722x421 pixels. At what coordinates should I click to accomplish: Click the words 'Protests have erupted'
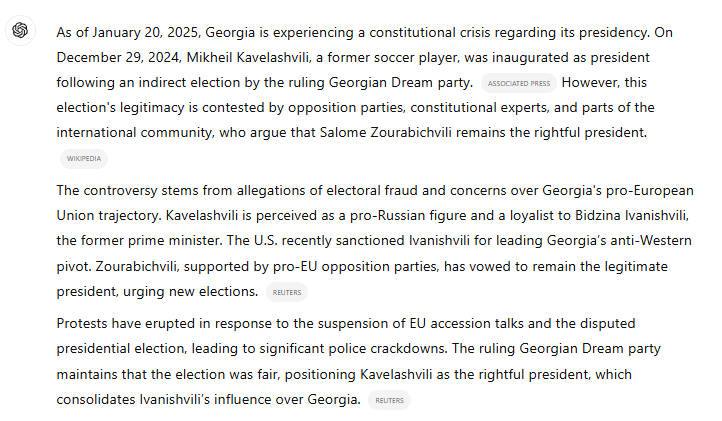[126, 323]
